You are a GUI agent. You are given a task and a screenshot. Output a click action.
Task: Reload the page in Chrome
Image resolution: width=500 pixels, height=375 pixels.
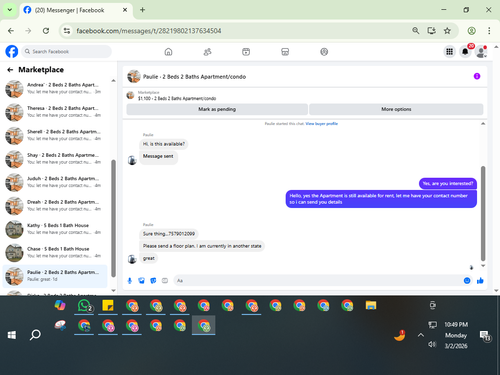46,31
